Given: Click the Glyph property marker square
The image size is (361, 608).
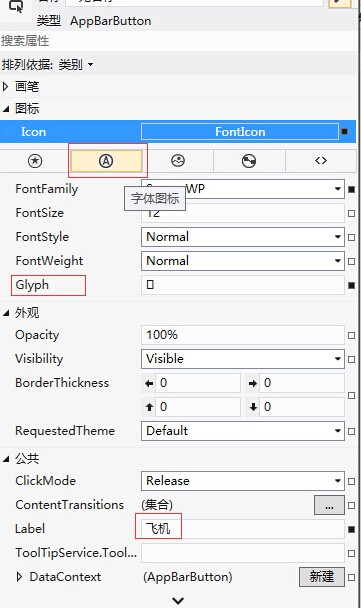Looking at the screenshot, I should point(352,285).
